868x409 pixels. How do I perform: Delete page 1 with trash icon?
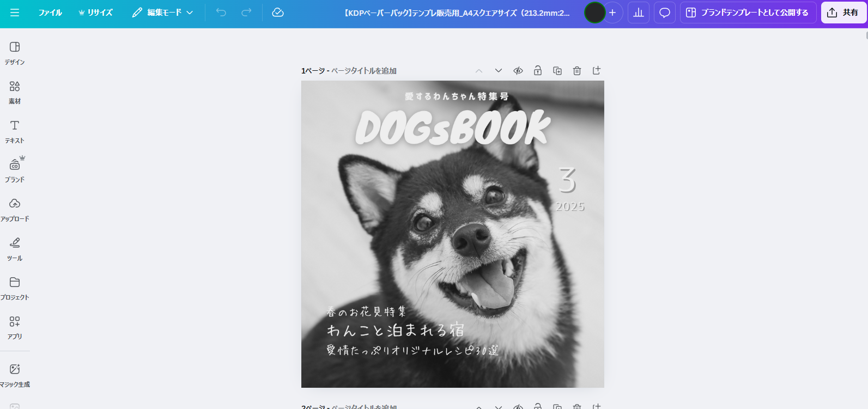577,71
